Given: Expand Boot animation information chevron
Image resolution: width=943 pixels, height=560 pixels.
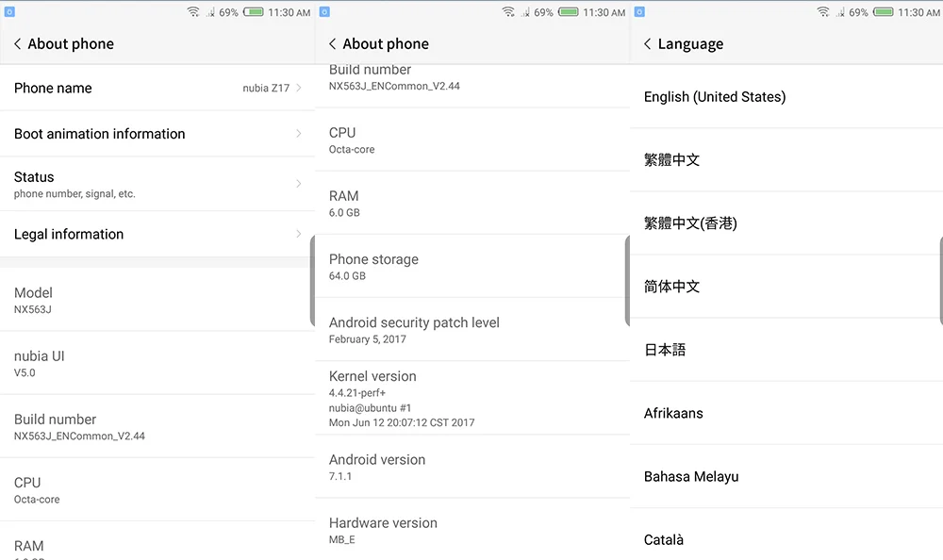Looking at the screenshot, I should 299,134.
